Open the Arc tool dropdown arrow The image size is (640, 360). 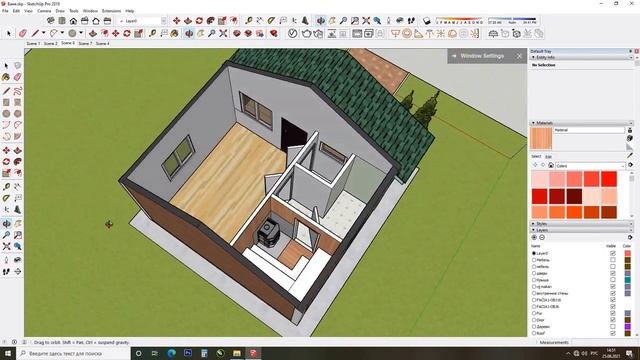[x=62, y=33]
